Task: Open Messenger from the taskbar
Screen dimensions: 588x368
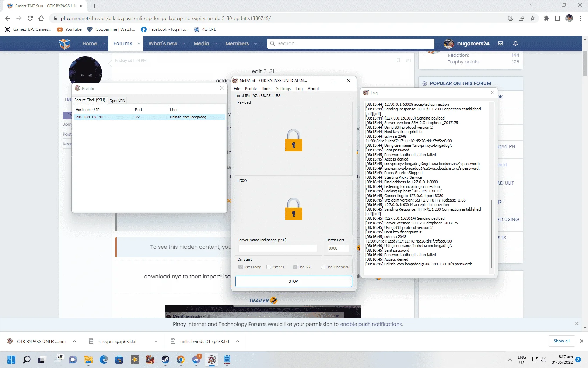Action: pyautogui.click(x=196, y=360)
